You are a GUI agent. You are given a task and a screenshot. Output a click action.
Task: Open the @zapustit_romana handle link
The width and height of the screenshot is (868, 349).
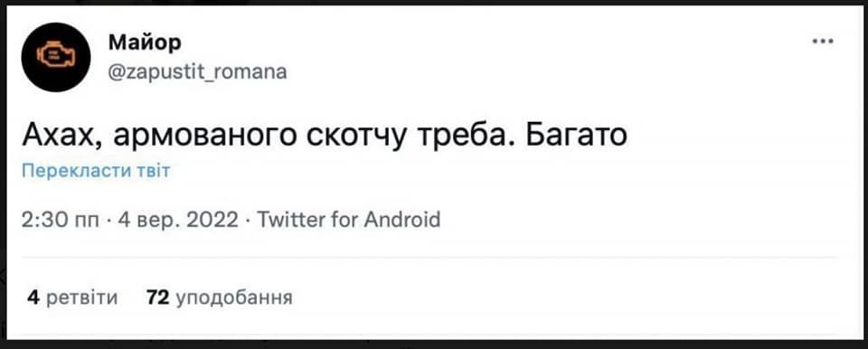point(197,72)
